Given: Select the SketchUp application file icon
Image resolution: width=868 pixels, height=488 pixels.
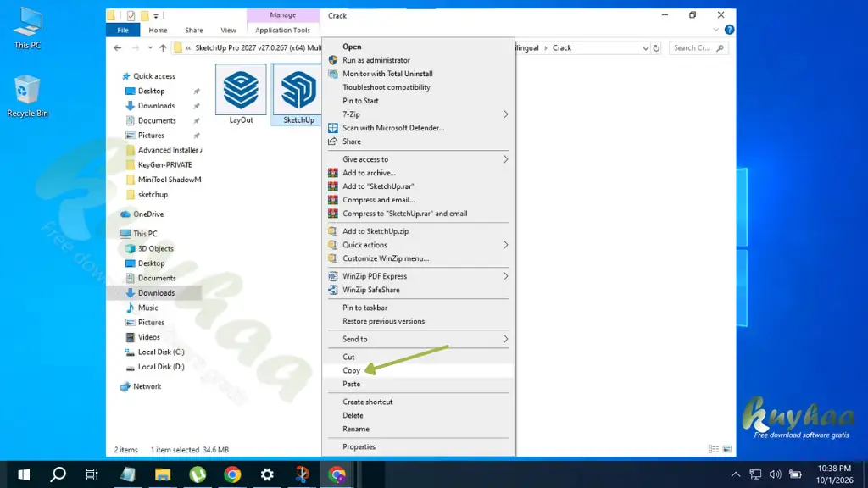Looking at the screenshot, I should [298, 94].
